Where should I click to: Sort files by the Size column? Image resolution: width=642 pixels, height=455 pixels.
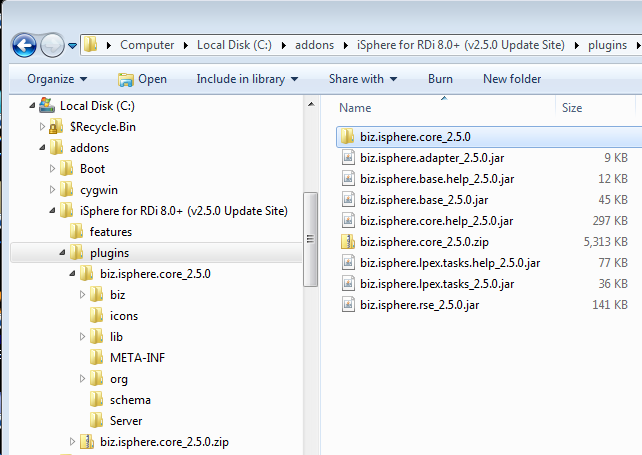[x=572, y=108]
